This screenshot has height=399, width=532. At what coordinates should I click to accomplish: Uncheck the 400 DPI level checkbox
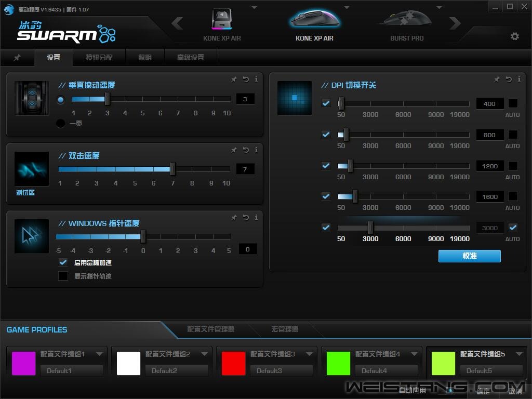pos(326,103)
